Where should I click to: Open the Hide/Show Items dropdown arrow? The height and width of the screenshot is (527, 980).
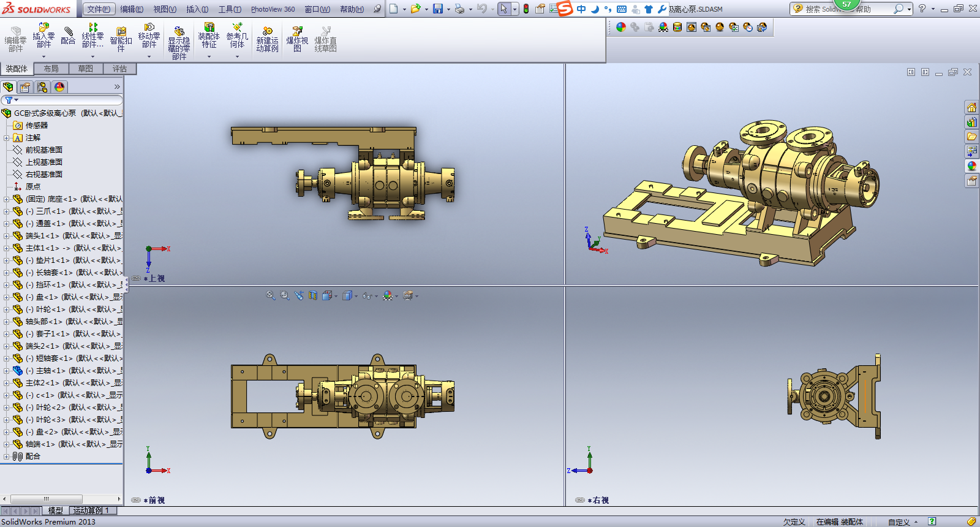pyautogui.click(x=375, y=296)
